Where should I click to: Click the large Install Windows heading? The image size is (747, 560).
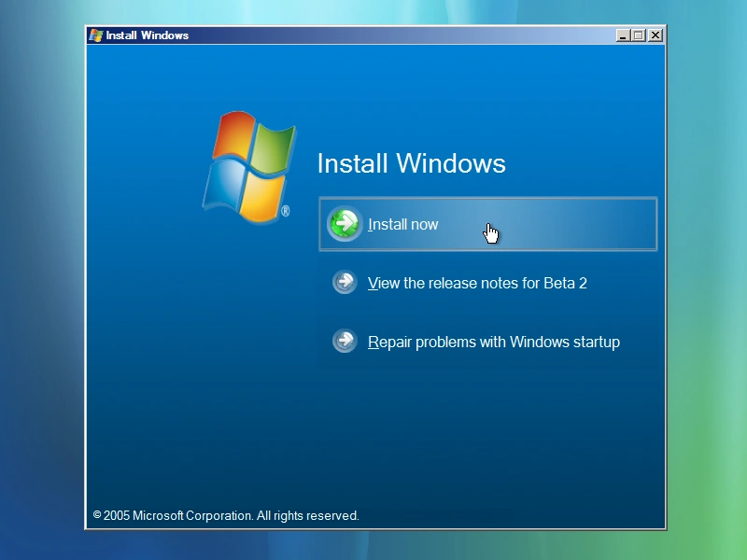(411, 163)
